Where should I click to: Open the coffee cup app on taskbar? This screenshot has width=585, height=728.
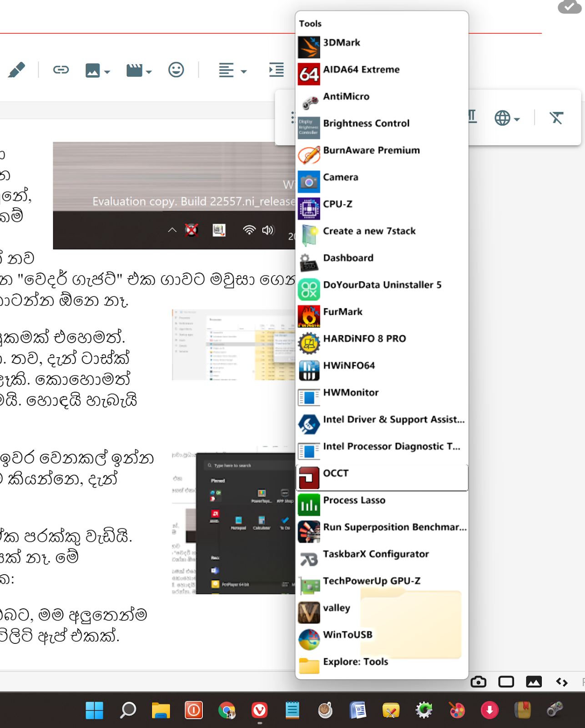325,710
